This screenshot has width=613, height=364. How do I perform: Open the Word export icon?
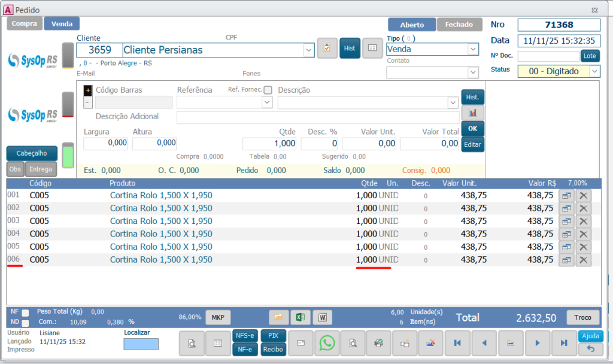click(322, 317)
